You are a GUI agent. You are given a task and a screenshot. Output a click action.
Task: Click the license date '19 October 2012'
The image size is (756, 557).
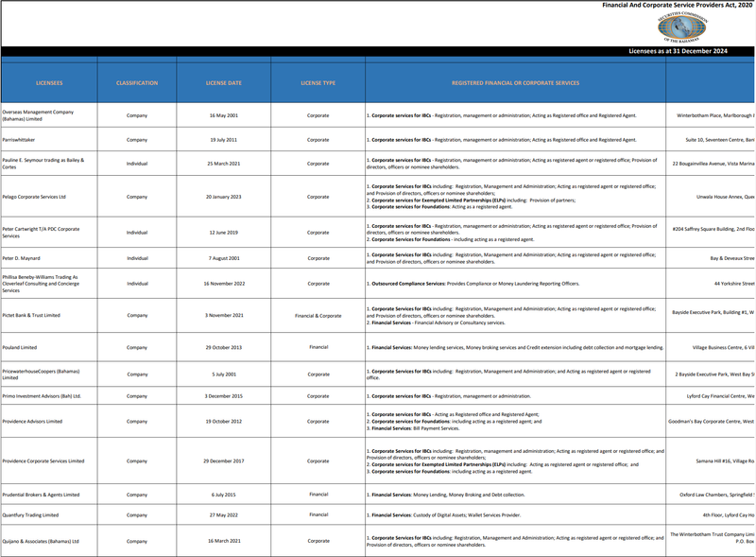(x=224, y=422)
